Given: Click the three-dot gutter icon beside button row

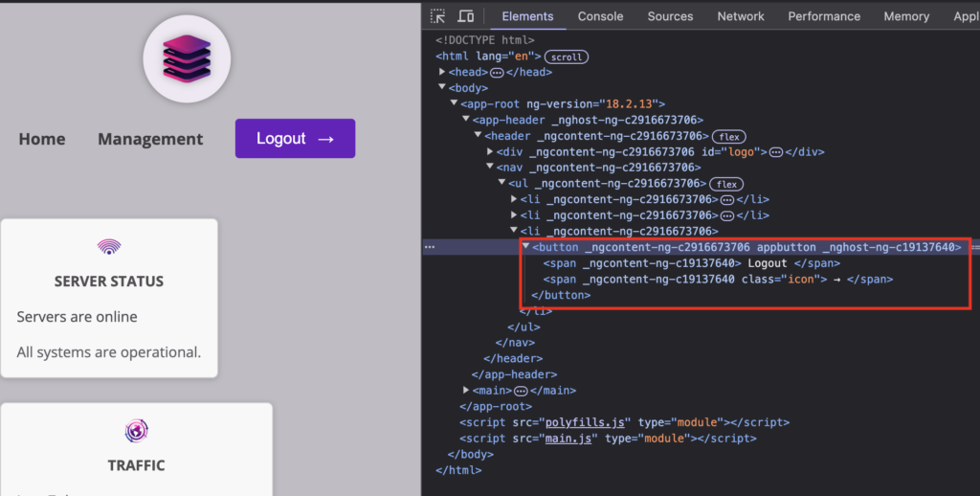Looking at the screenshot, I should (x=430, y=247).
